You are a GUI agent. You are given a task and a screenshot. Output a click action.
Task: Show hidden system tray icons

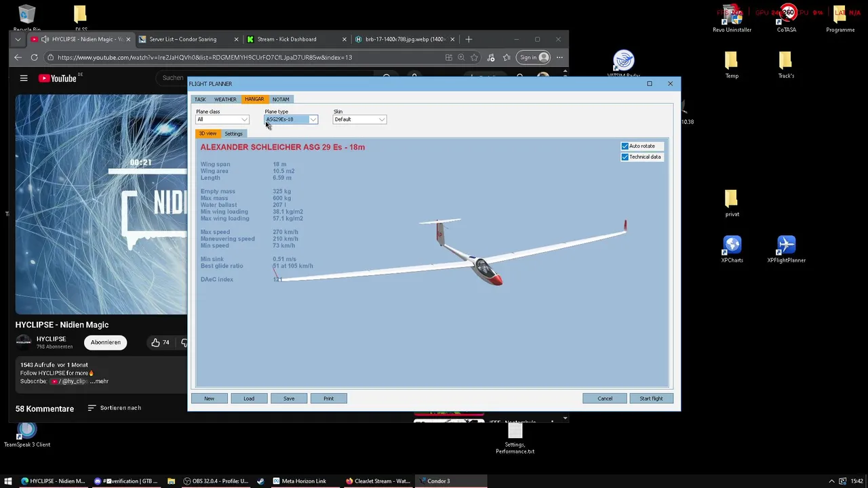832,481
